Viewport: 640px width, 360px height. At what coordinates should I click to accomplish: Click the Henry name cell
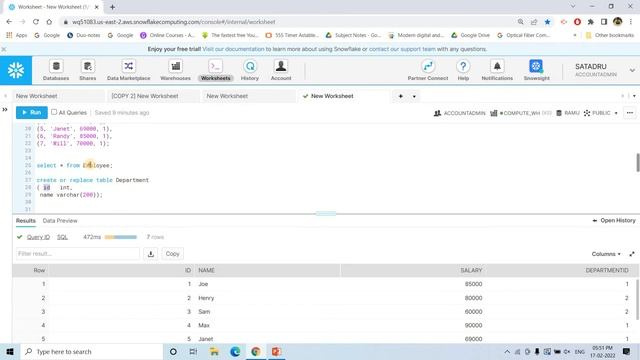tap(206, 298)
